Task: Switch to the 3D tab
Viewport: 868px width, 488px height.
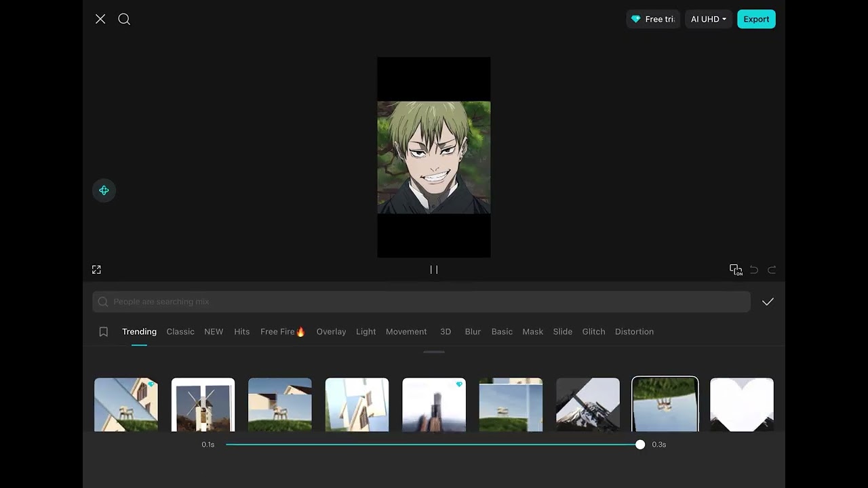Action: coord(446,331)
